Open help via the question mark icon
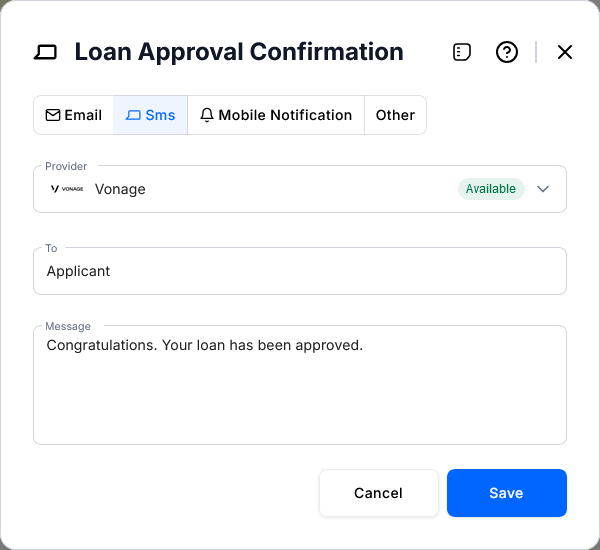Viewport: 600px width, 550px height. point(507,52)
